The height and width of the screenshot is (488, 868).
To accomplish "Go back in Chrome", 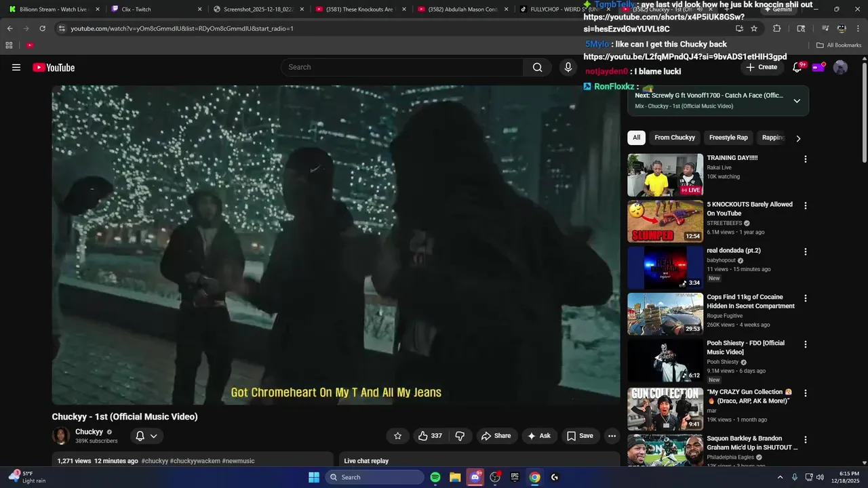I will 9,28.
